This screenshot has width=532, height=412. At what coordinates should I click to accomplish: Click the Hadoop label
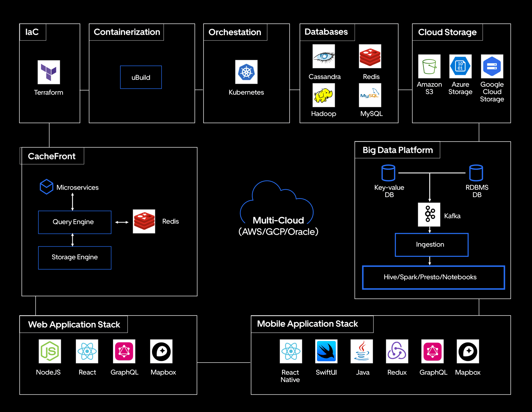[x=324, y=114]
